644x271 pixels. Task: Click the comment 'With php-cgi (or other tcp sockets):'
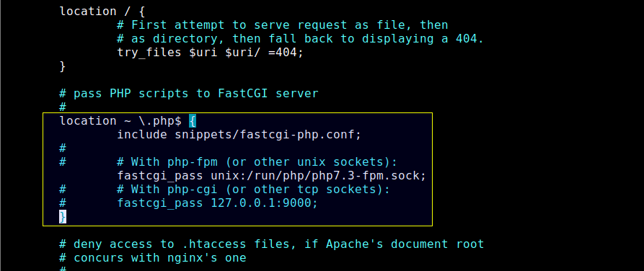click(x=253, y=190)
